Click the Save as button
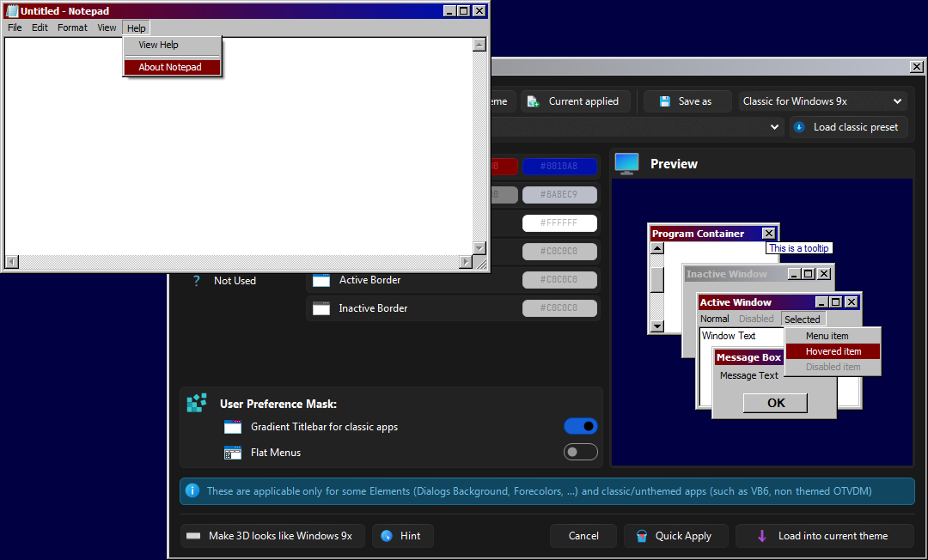Viewport: 928px width, 560px height. (x=687, y=101)
